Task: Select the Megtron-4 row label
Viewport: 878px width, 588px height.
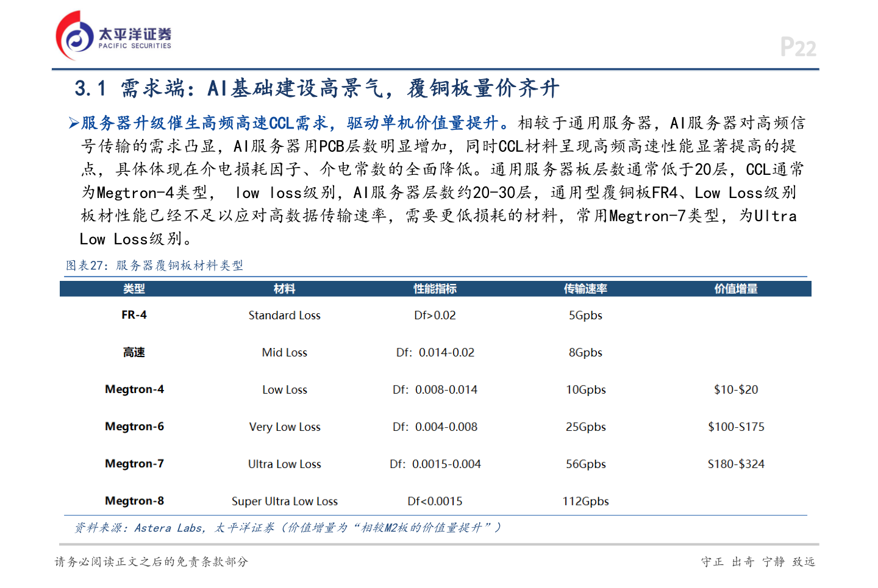Action: coord(134,389)
